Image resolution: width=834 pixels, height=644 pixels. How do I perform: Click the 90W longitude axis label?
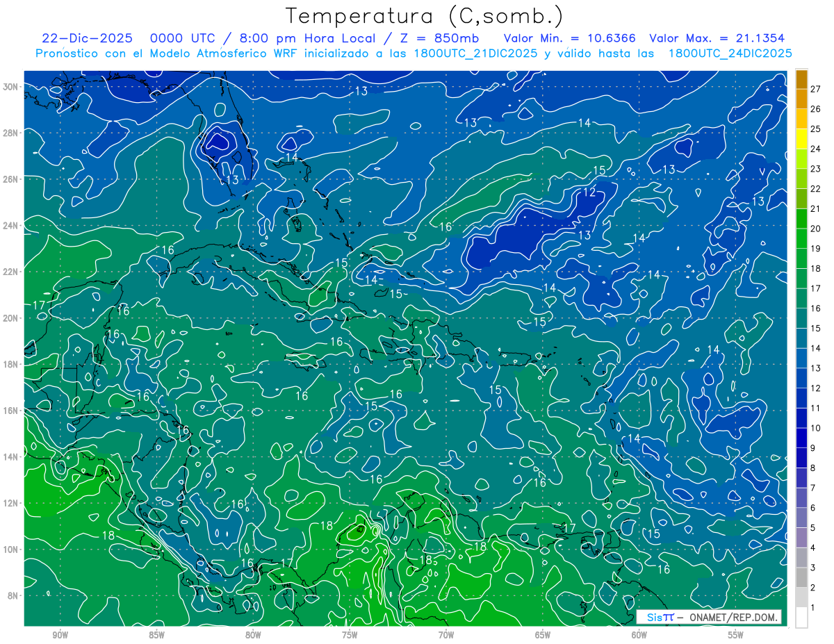(60, 636)
